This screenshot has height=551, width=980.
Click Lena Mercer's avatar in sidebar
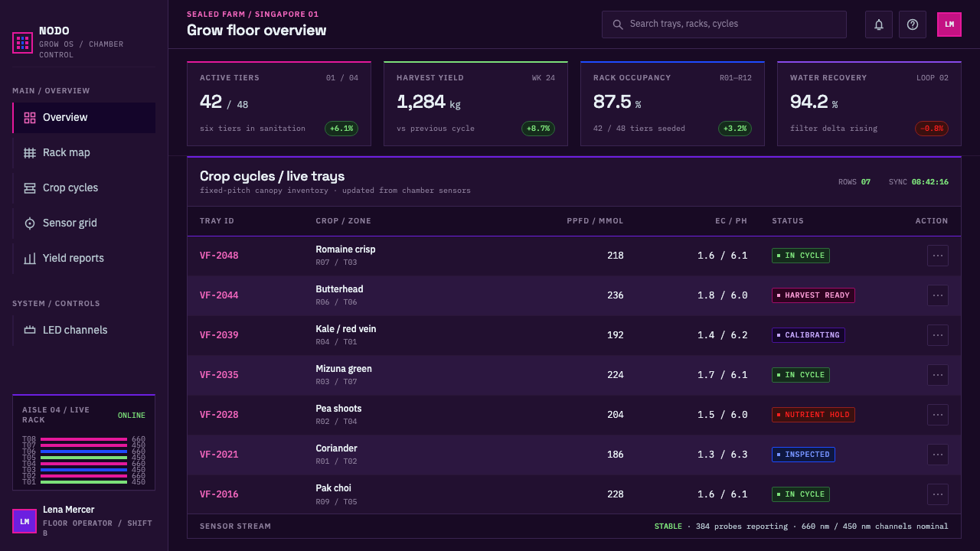(x=24, y=521)
